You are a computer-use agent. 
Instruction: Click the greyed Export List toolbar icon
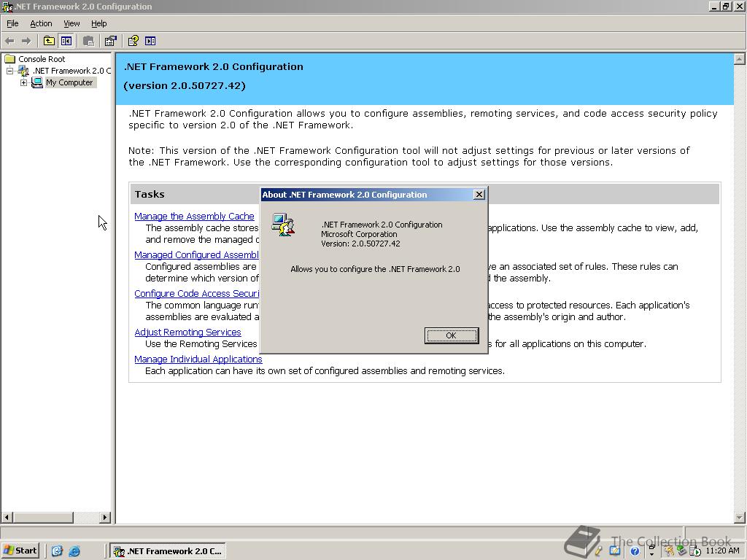pyautogui.click(x=88, y=41)
